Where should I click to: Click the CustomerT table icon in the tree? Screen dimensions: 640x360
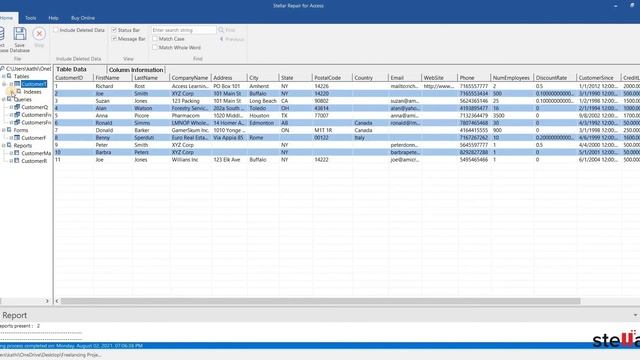tap(17, 84)
